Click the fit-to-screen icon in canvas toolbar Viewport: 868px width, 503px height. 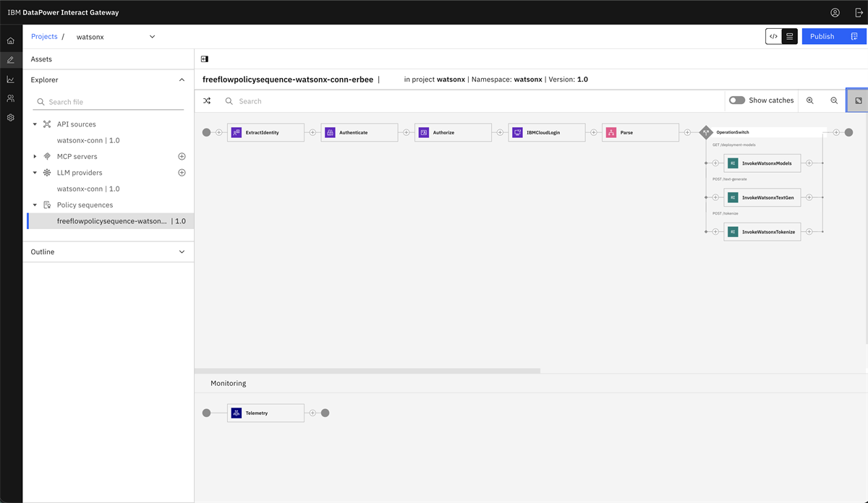tap(858, 100)
